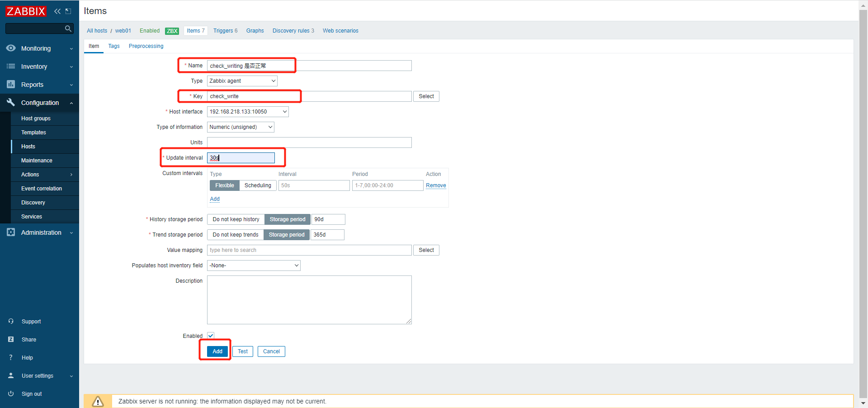This screenshot has height=408, width=868.
Task: Open Discovery rules 3 link
Action: tap(293, 31)
